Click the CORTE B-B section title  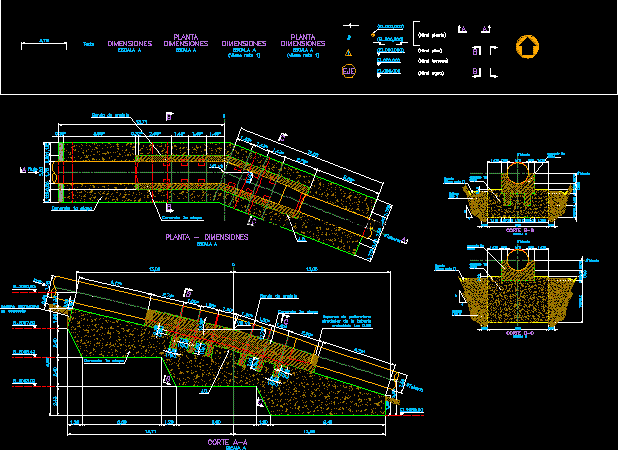(519, 230)
